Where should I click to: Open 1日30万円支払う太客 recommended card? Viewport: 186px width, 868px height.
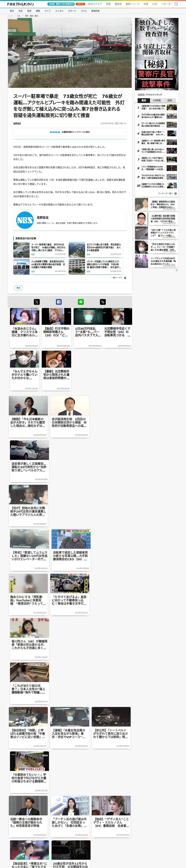88,328
